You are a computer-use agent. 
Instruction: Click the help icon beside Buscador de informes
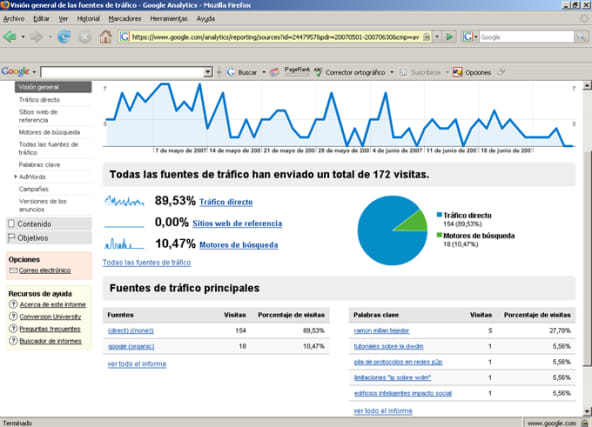coord(13,341)
